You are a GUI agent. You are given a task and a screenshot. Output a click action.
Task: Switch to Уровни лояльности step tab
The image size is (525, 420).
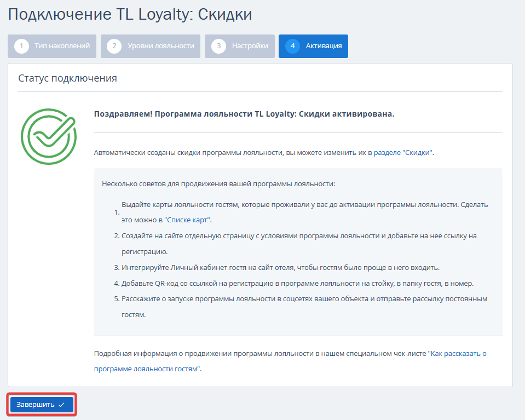click(151, 46)
